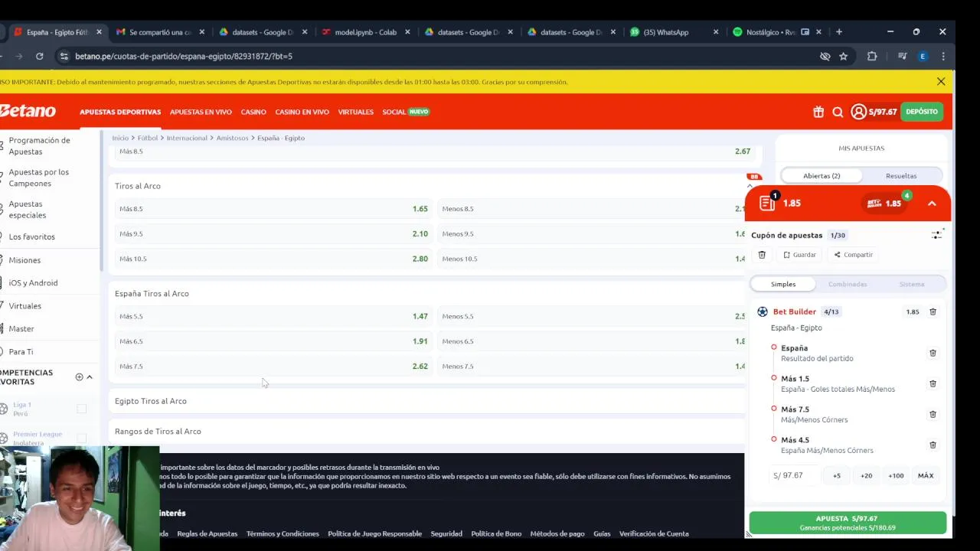Switch to the Abiertas (2) tab
The width and height of the screenshot is (980, 551).
pos(822,175)
